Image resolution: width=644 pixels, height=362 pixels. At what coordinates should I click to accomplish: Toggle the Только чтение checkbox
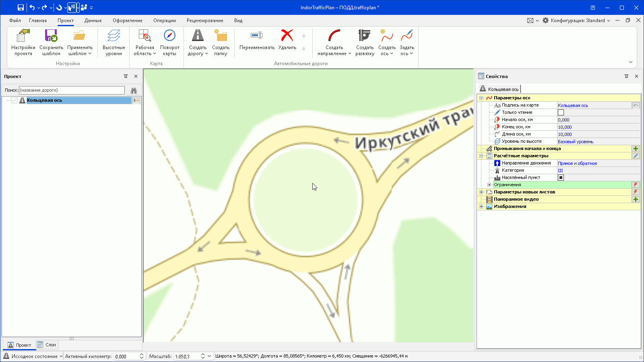pos(561,112)
